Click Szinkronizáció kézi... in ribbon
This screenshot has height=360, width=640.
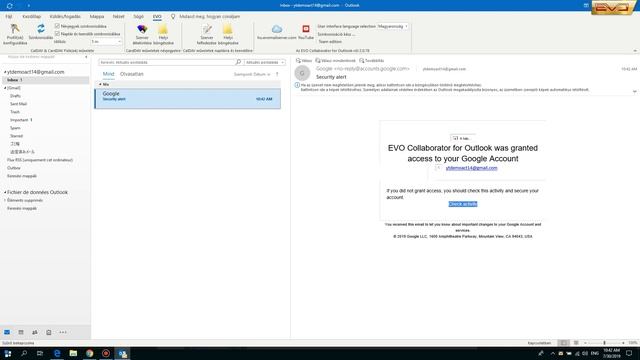(x=336, y=34)
